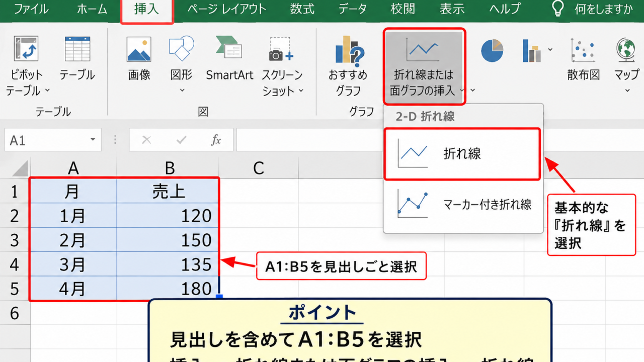Expand the column chart dropdown chevron
Viewport: 644px width, 362px height.
[550, 49]
